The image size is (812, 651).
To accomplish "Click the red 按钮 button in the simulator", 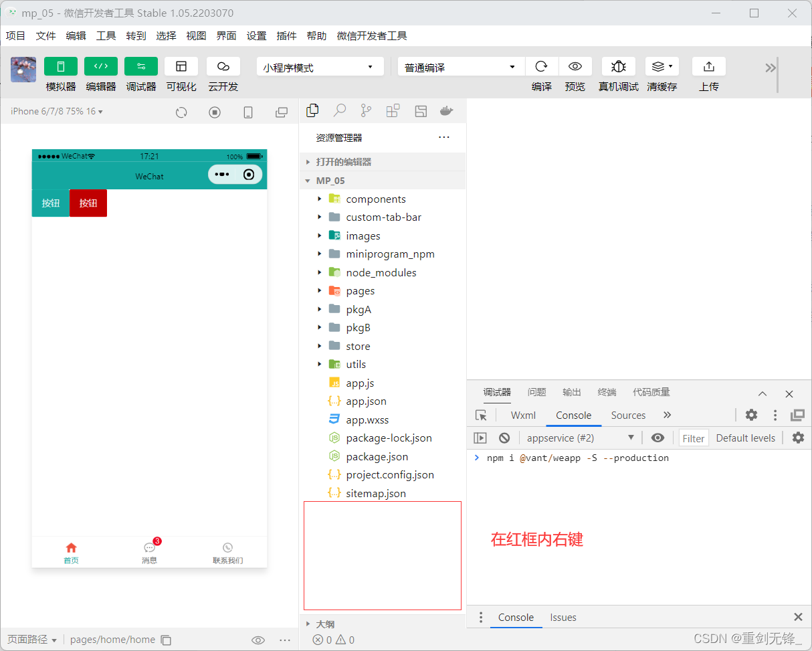I will coord(88,203).
